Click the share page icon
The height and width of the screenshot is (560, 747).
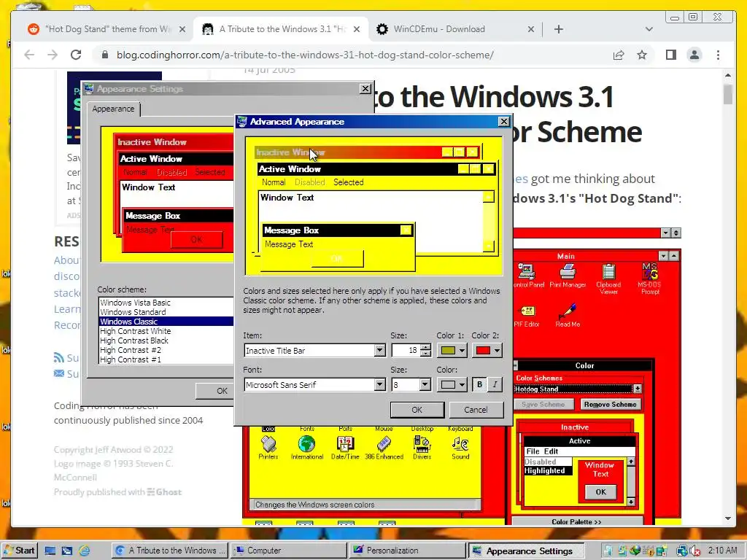coord(619,55)
